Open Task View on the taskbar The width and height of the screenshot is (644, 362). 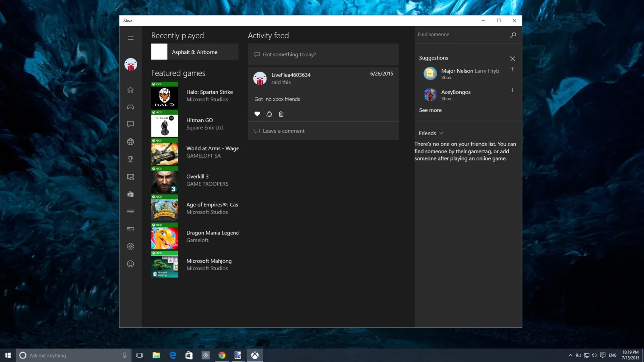140,355
